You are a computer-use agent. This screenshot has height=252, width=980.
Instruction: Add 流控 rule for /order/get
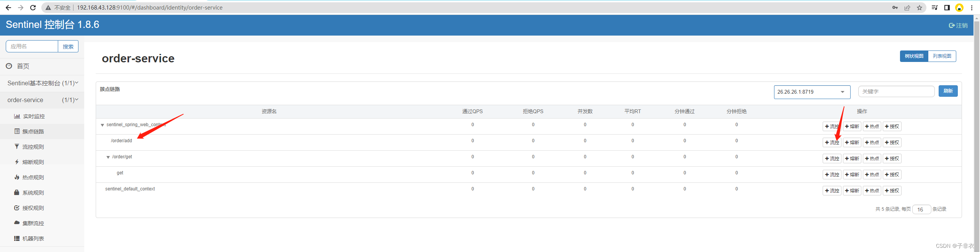tap(832, 159)
